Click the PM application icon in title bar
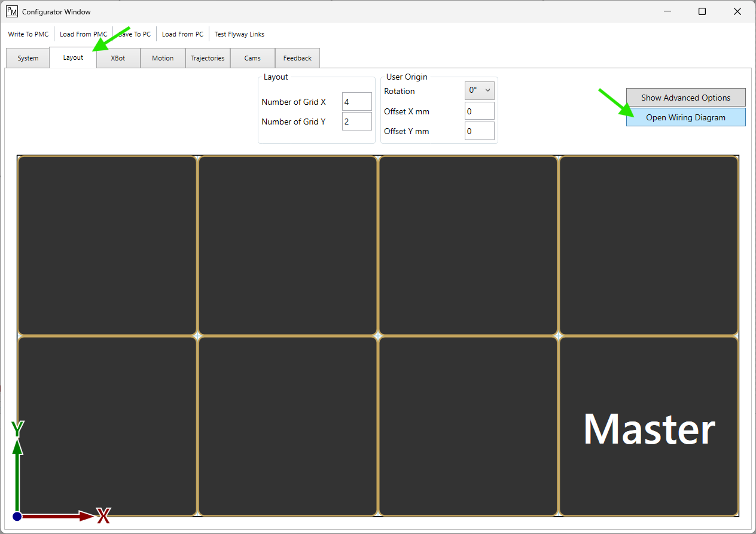This screenshot has width=756, height=534. point(12,11)
